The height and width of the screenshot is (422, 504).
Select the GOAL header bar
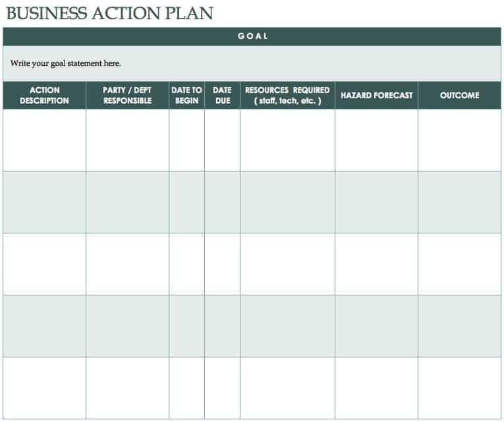coord(252,36)
